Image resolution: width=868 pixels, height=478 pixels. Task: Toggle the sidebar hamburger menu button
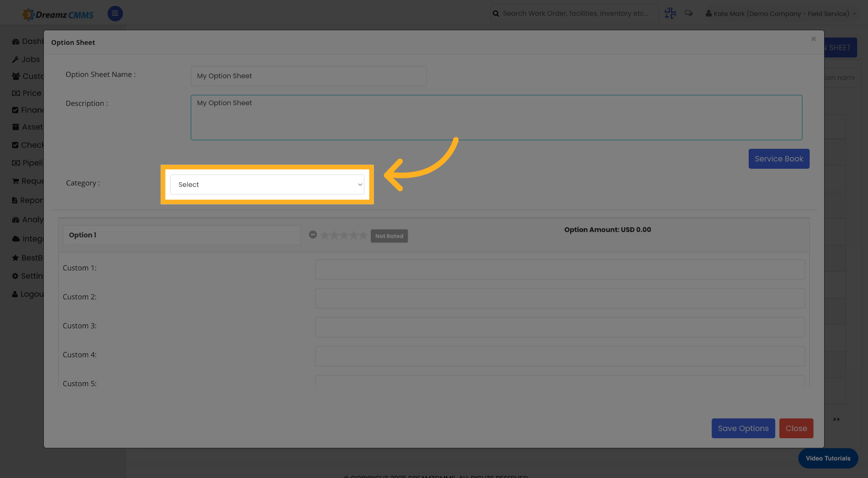[115, 14]
